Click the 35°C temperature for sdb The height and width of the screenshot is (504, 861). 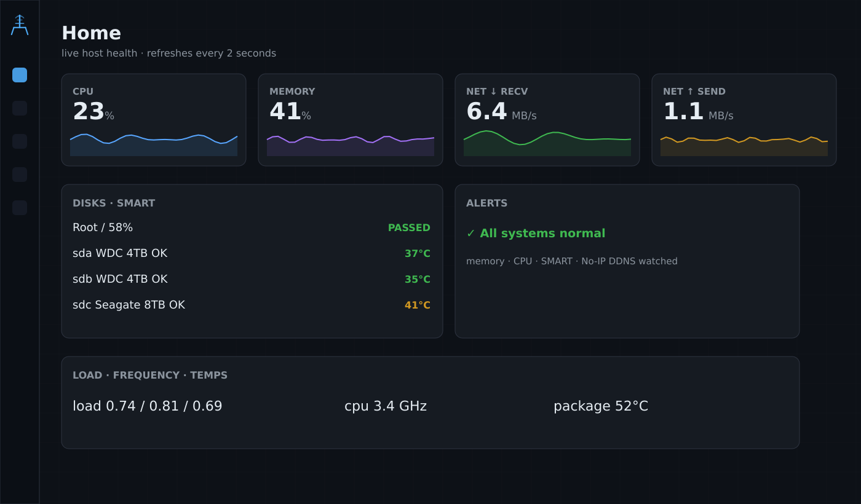[x=418, y=280]
